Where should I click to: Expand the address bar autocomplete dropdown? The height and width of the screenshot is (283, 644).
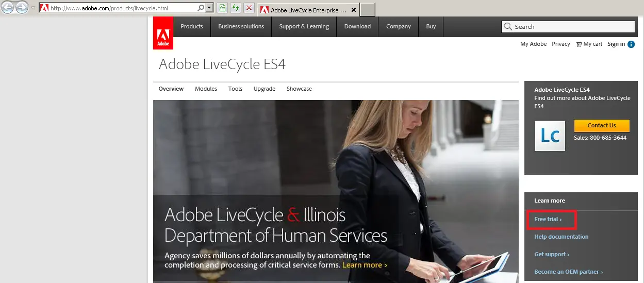tap(209, 8)
